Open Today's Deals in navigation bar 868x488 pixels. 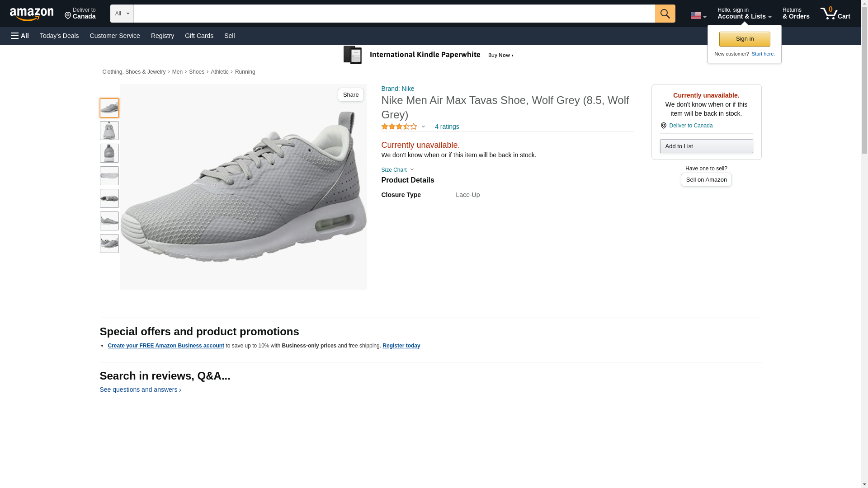pyautogui.click(x=59, y=36)
